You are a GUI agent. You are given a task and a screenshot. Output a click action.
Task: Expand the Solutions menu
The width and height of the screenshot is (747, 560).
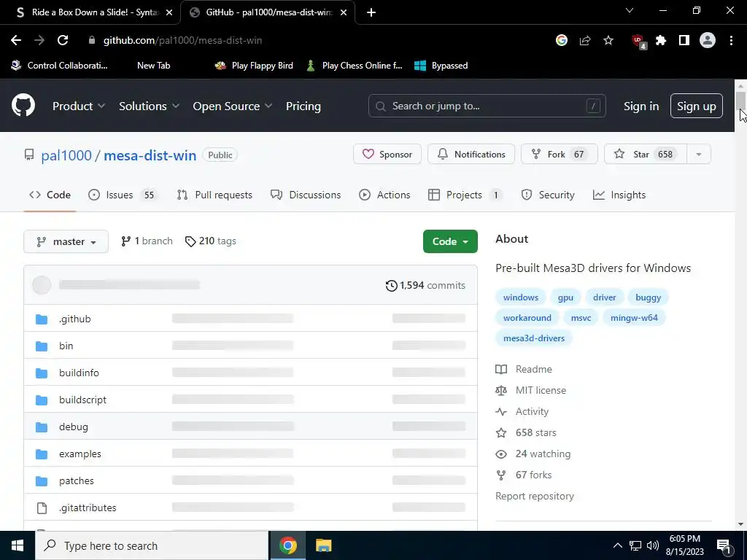149,106
